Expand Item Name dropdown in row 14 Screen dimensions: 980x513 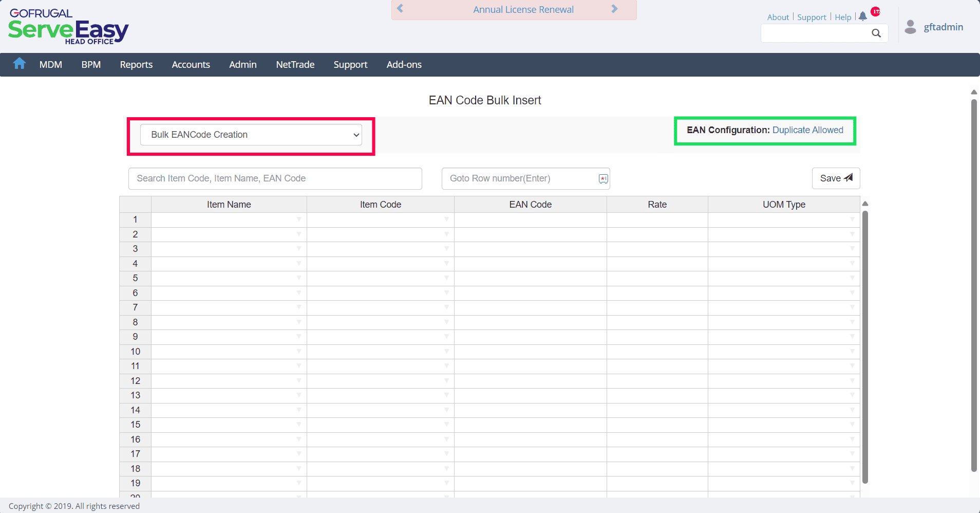point(299,410)
